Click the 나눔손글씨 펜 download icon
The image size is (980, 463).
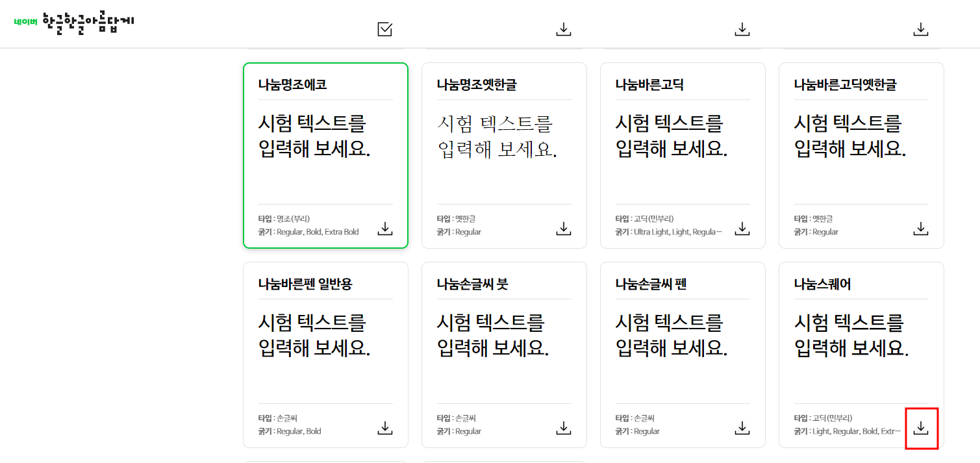pyautogui.click(x=742, y=428)
